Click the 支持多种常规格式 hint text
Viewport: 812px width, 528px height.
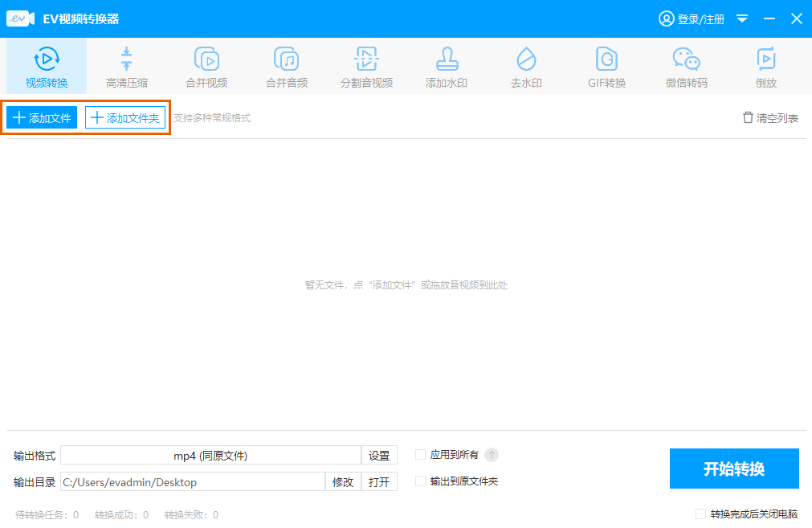212,118
